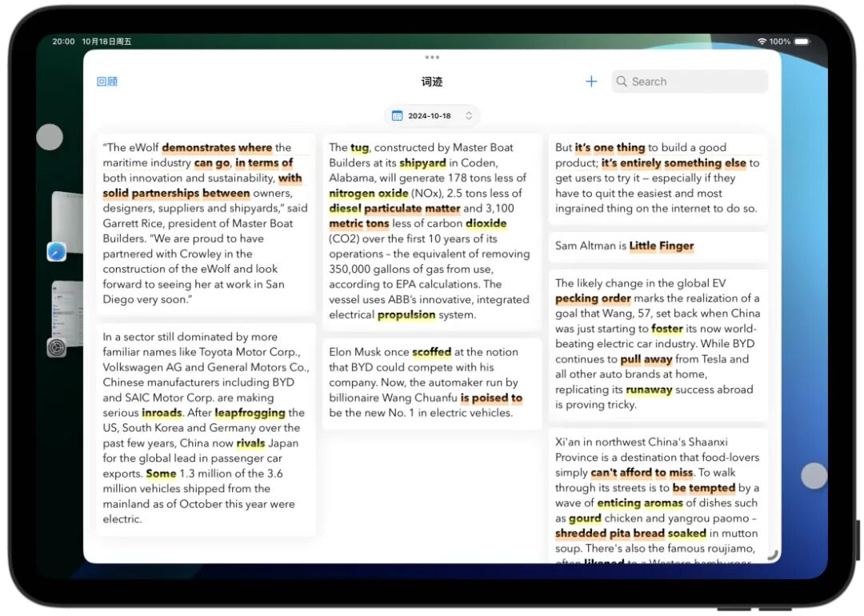
Task: Open the "it's one thing" card
Action: pos(658,178)
